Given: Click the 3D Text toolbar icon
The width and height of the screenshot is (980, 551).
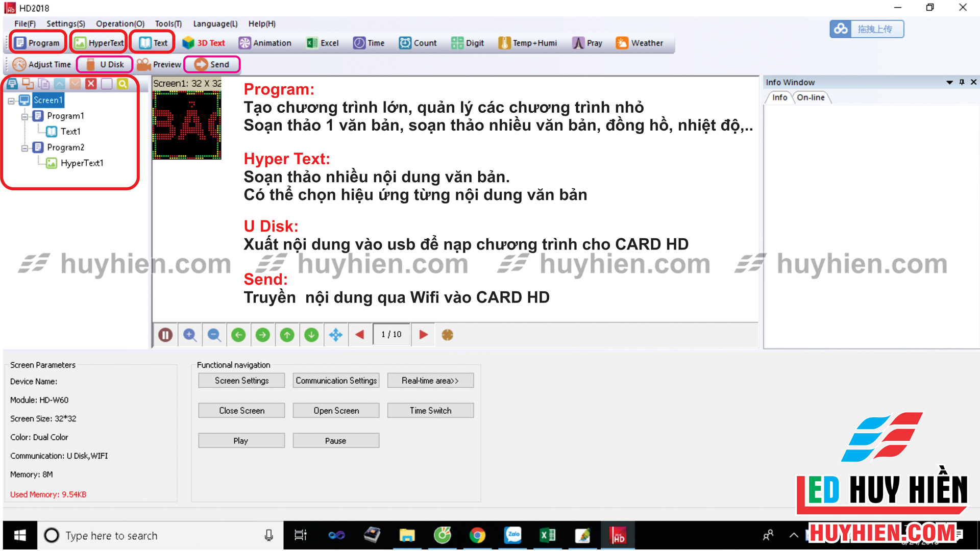Looking at the screenshot, I should coord(204,43).
